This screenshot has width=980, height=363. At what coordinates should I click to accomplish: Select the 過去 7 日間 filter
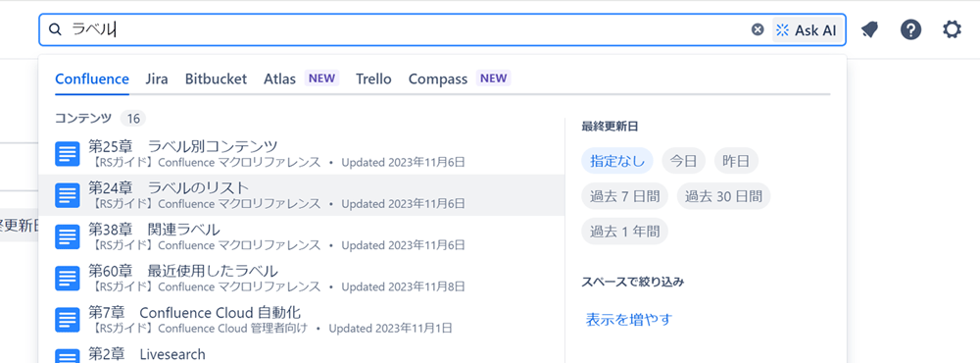tap(624, 196)
